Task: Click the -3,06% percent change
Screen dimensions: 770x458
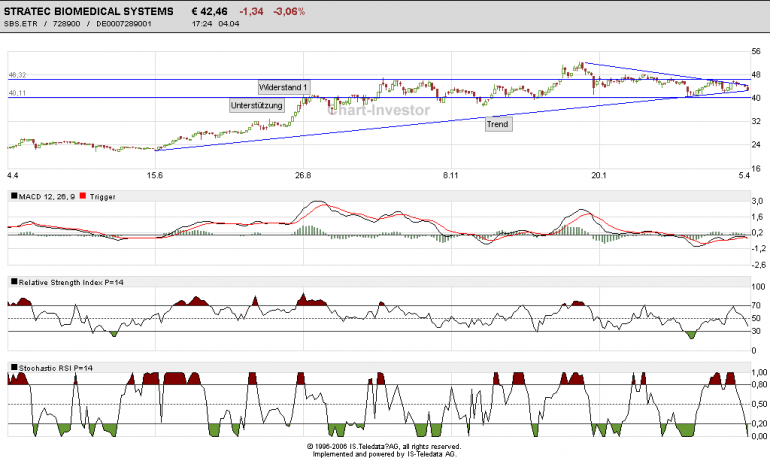Action: coord(289,11)
